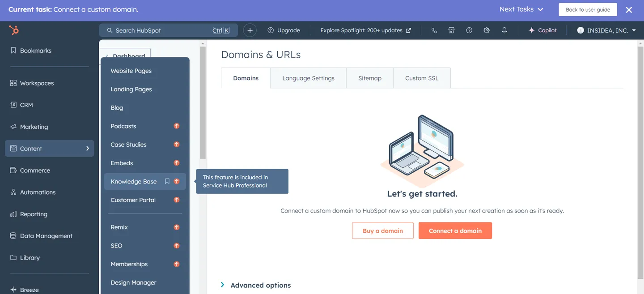Open the settings gear icon
Image resolution: width=644 pixels, height=294 pixels.
[x=487, y=30]
